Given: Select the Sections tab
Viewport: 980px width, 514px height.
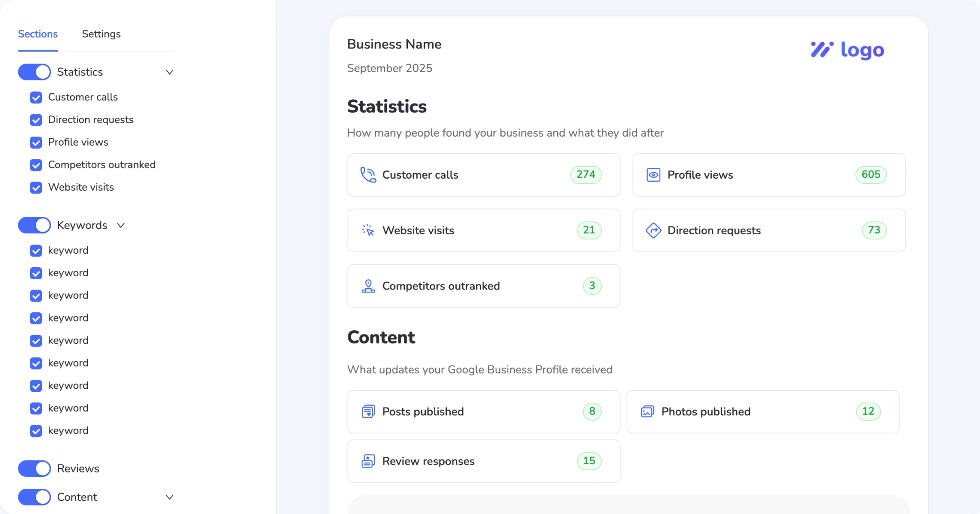Looking at the screenshot, I should tap(38, 34).
